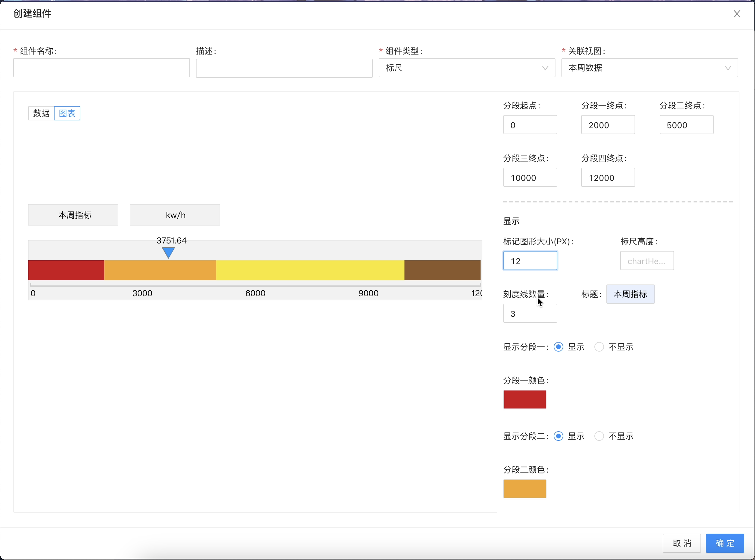Click the 3000 axis tick label
Image resolution: width=755 pixels, height=560 pixels.
pos(142,293)
